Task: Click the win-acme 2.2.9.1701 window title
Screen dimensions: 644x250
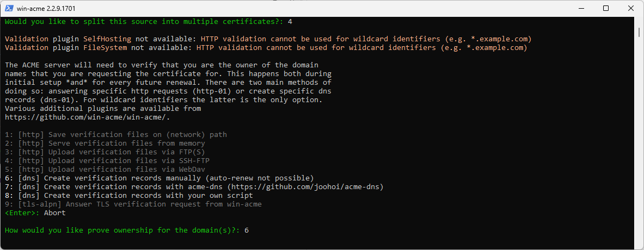Action: pyautogui.click(x=46, y=9)
